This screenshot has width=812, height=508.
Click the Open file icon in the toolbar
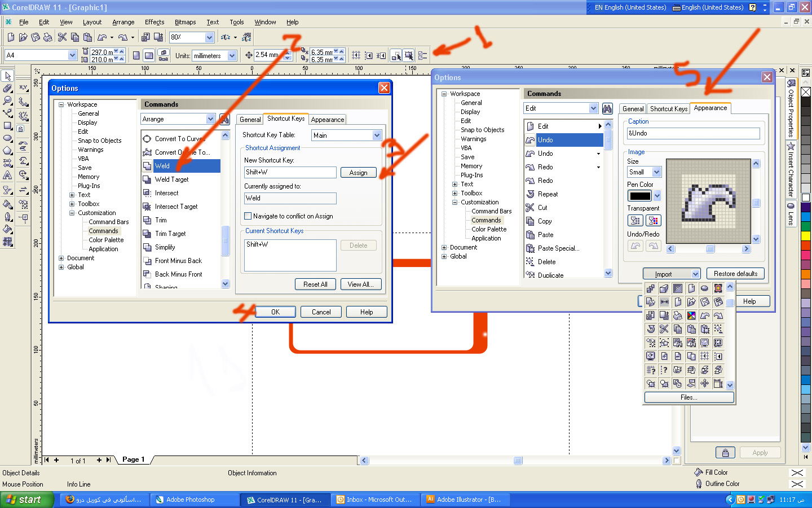point(23,37)
